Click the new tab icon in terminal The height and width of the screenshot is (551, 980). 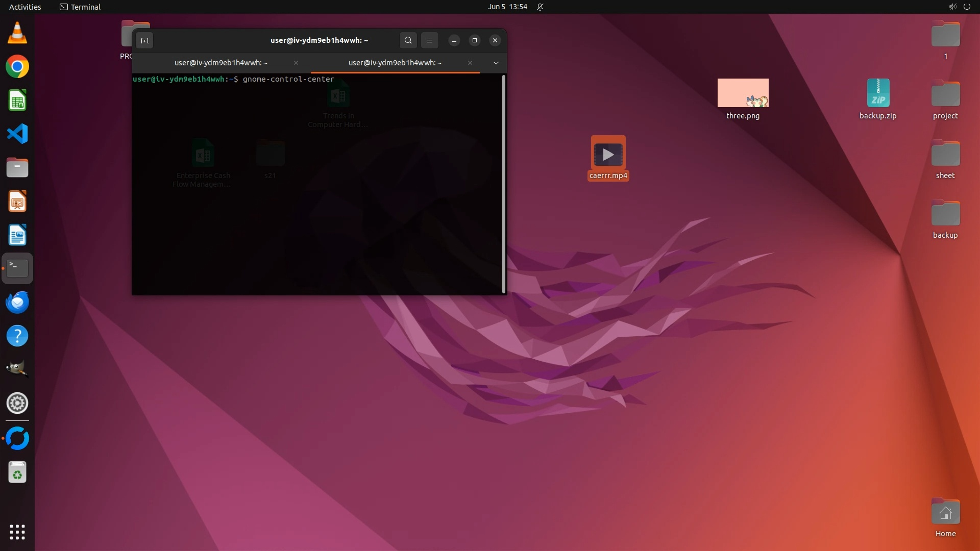(144, 40)
